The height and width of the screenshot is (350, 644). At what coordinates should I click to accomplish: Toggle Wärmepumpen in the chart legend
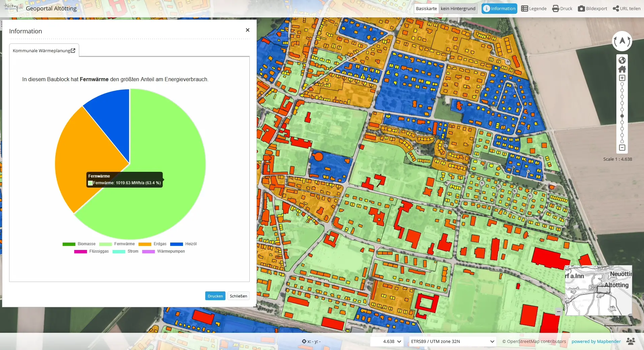click(163, 251)
